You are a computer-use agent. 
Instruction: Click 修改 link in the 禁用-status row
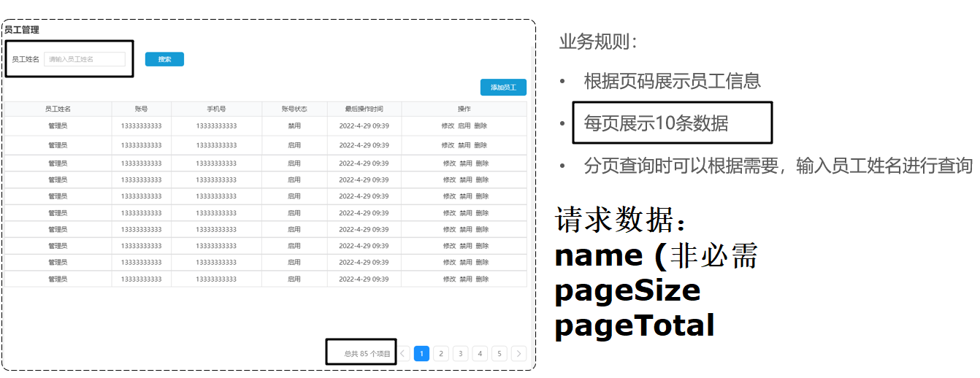pos(448,126)
